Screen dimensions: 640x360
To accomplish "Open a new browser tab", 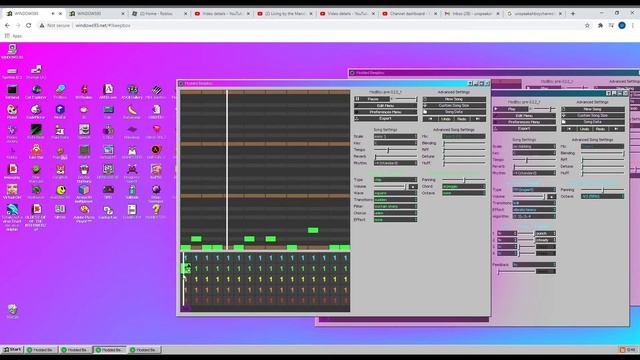I will 573,13.
